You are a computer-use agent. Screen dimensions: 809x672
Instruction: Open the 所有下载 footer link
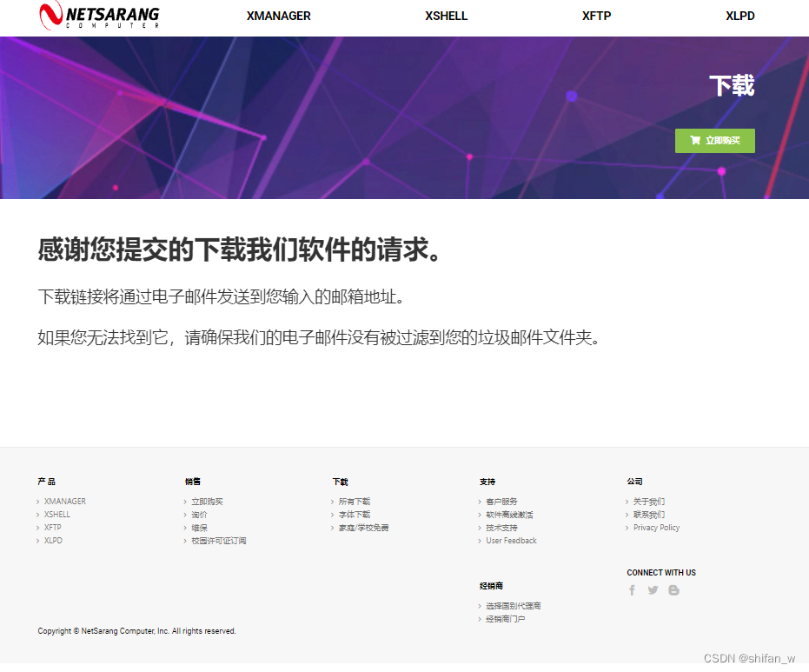pyautogui.click(x=355, y=501)
